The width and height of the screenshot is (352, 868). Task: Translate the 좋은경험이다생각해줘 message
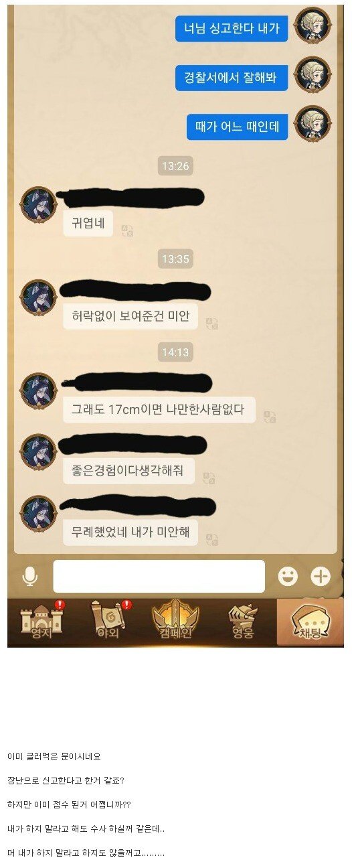click(209, 478)
